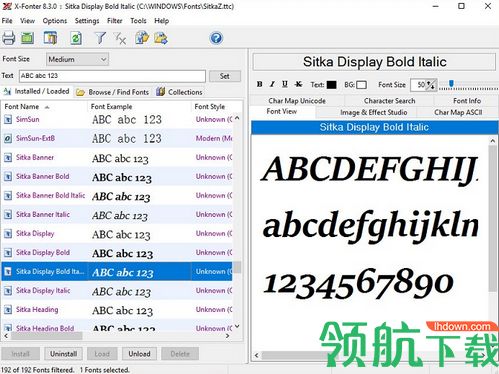Click the Font Size slider handle

pos(451,83)
